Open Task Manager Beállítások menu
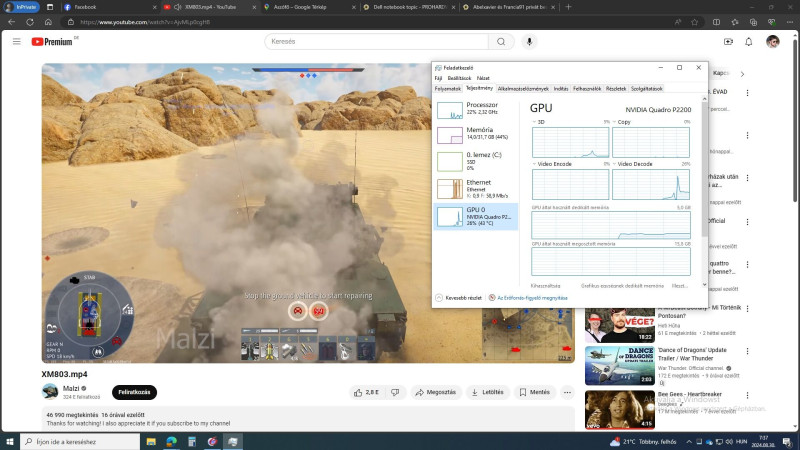Image resolution: width=800 pixels, height=450 pixels. point(459,79)
